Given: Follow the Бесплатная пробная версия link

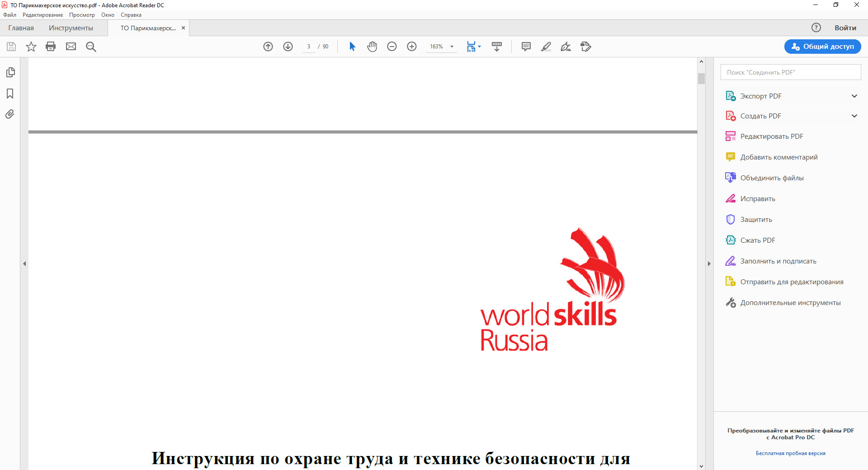Looking at the screenshot, I should pos(790,453).
